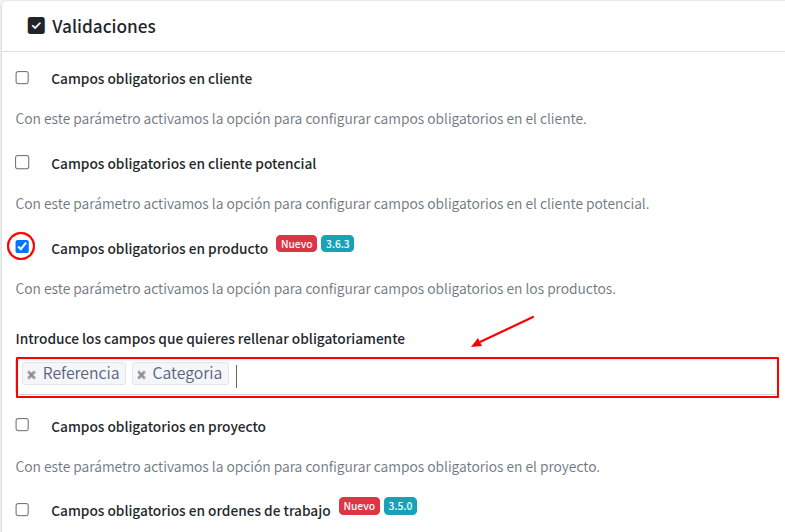Click the 3.5.0 version badge
The width and height of the screenshot is (785, 532).
tap(400, 507)
